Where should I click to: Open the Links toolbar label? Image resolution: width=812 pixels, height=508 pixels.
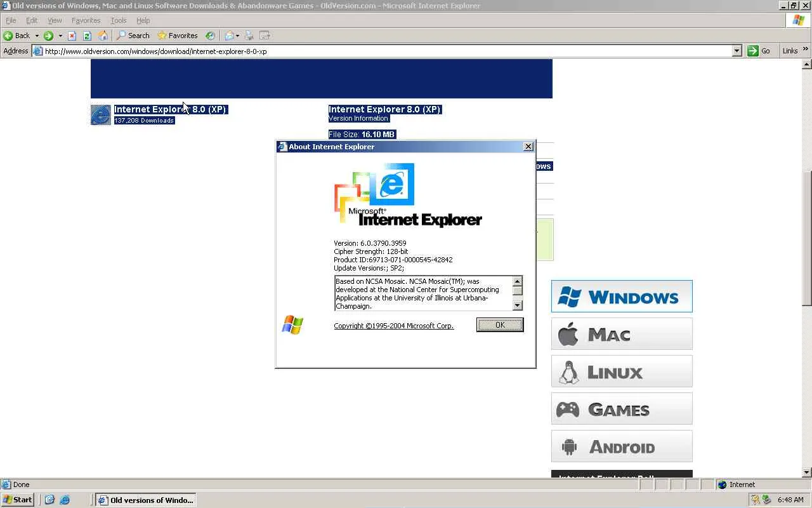[790, 51]
